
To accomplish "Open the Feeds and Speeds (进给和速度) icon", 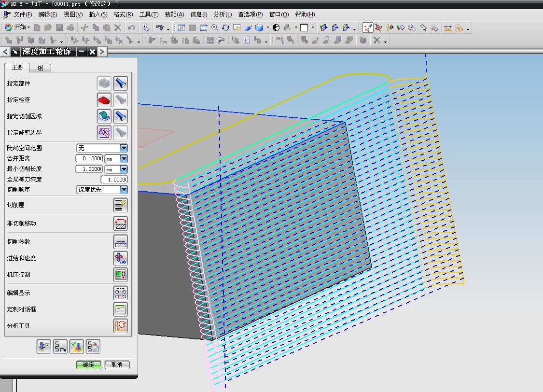I will 121,258.
